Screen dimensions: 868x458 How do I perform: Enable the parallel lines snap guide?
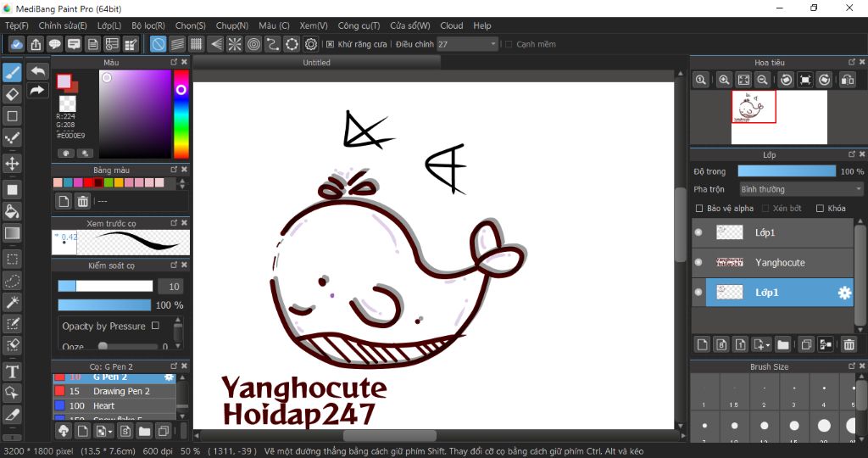177,44
